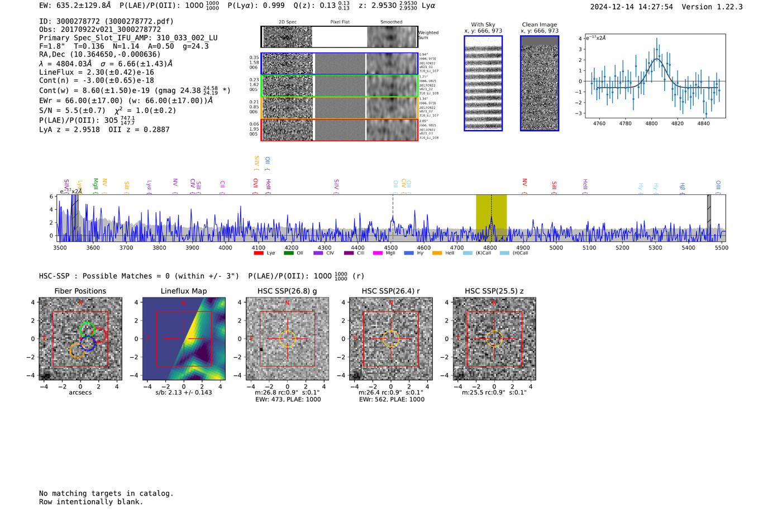This screenshot has height=532, width=782.
Task: Click the Primary Spec_Slot_IFU_AMP line
Action: (x=128, y=38)
